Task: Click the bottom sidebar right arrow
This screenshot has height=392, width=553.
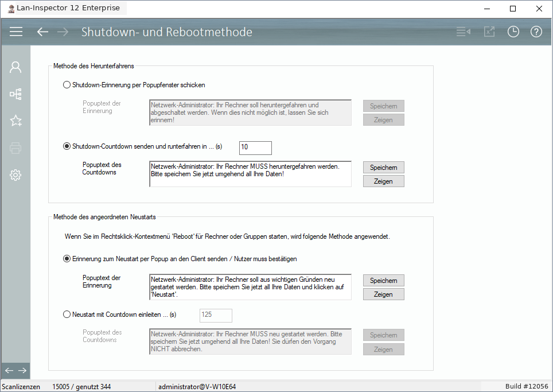Action: coord(22,370)
